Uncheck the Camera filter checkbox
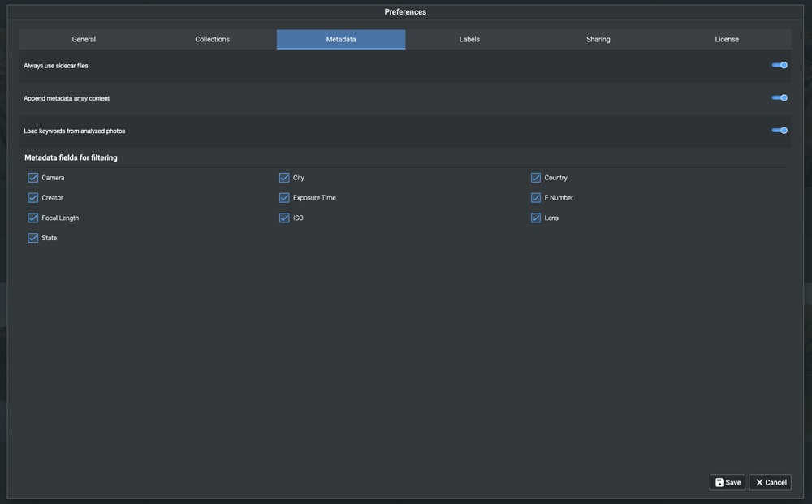 33,178
